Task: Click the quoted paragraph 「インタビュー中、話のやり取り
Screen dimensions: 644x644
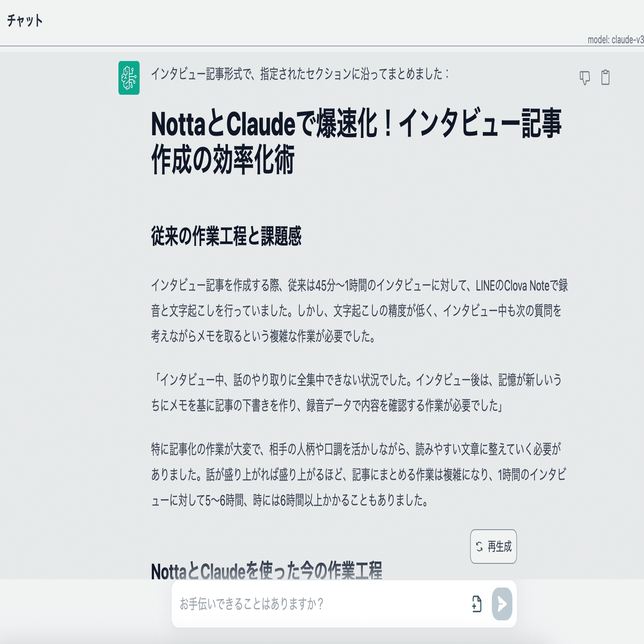Action: (357, 393)
